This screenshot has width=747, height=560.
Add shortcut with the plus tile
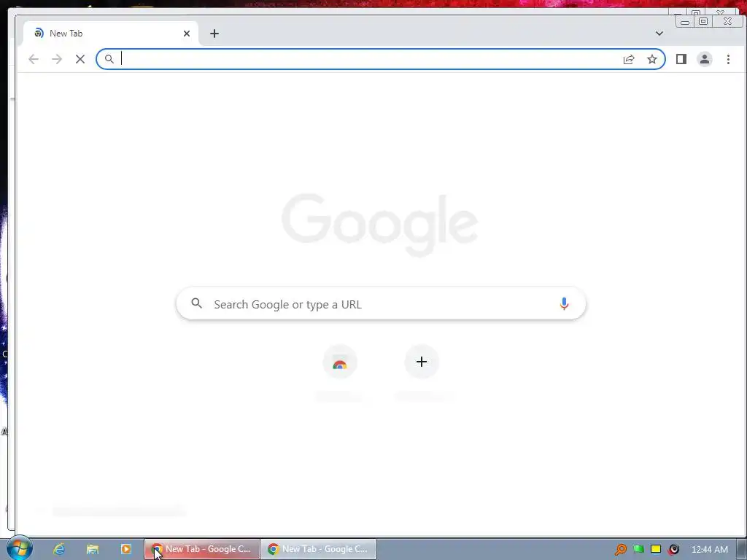click(x=422, y=362)
